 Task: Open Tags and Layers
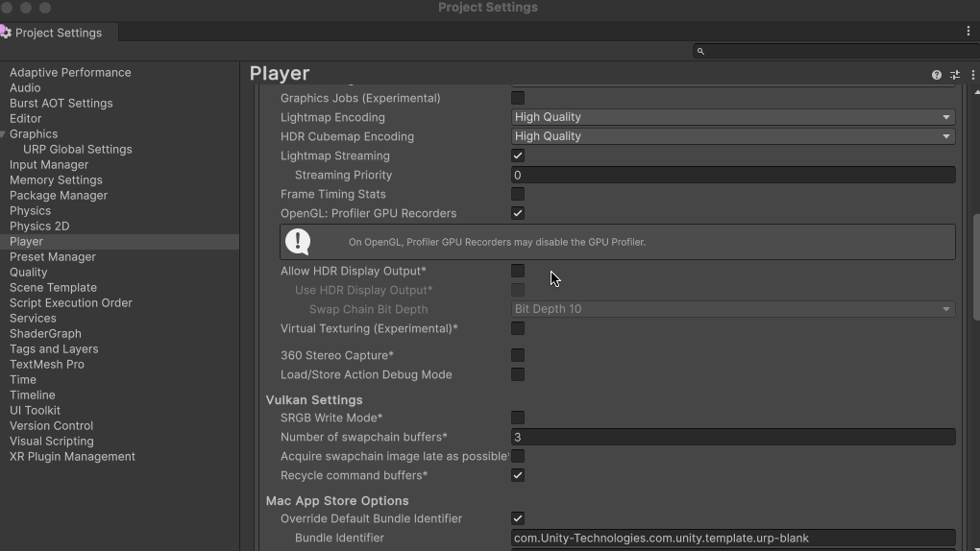click(54, 349)
